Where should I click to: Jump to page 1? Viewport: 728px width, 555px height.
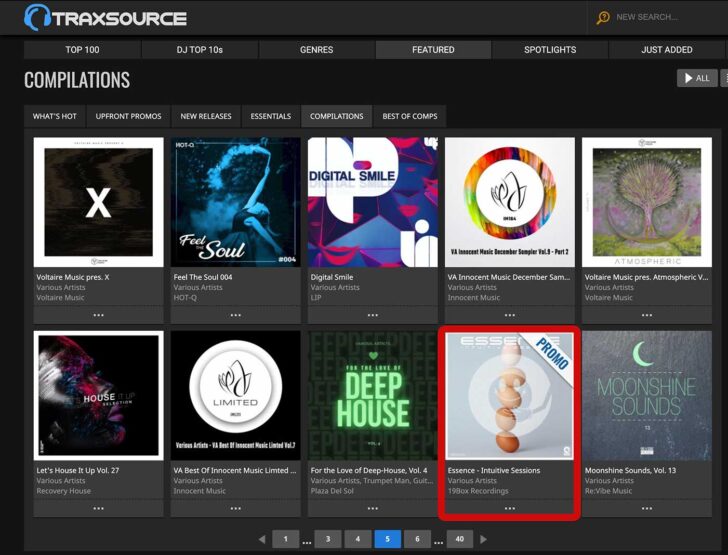click(x=286, y=539)
